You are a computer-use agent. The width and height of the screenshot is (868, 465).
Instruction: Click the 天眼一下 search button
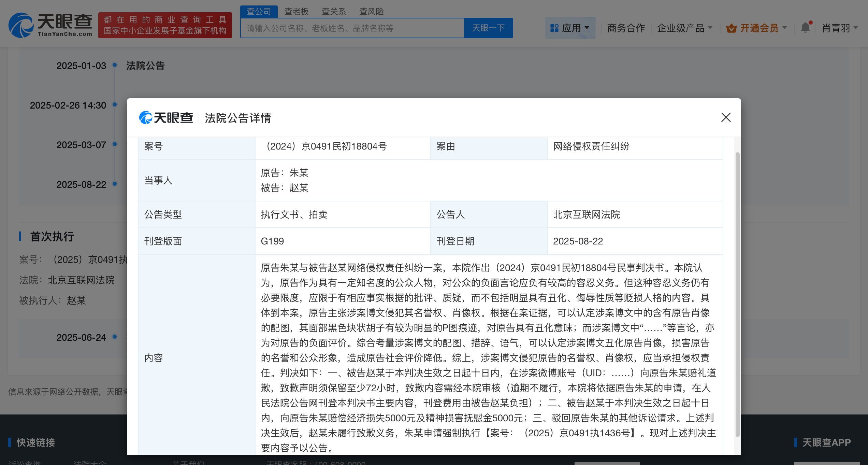[489, 28]
